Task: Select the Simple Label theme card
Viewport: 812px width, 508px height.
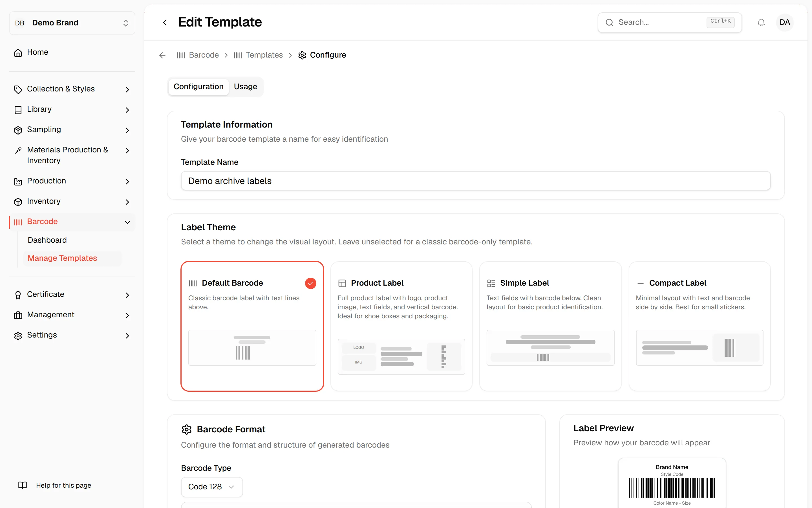Action: [550, 326]
